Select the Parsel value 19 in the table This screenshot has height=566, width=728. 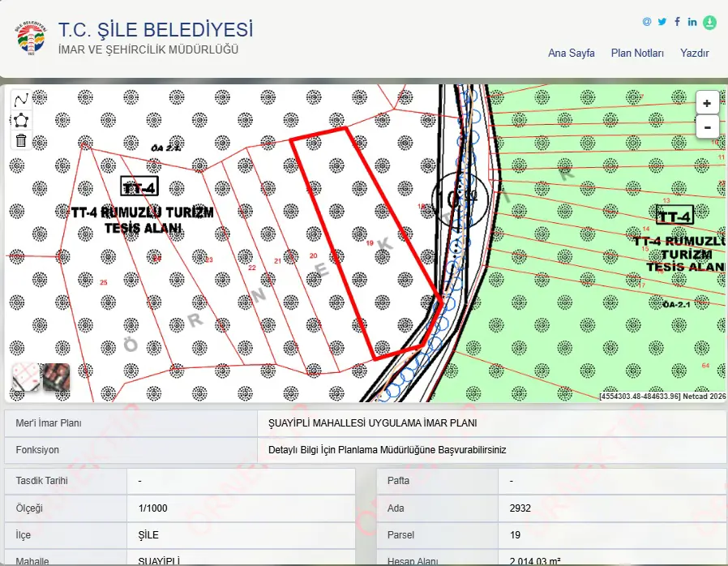tap(515, 535)
